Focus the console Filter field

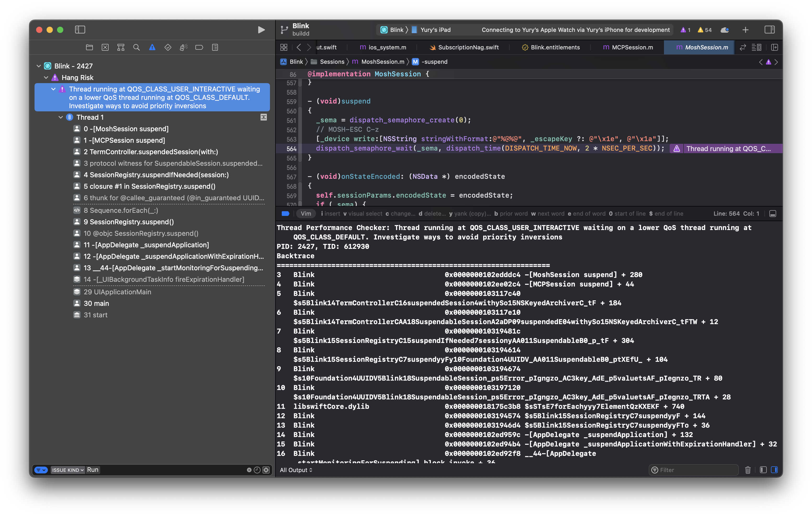693,470
